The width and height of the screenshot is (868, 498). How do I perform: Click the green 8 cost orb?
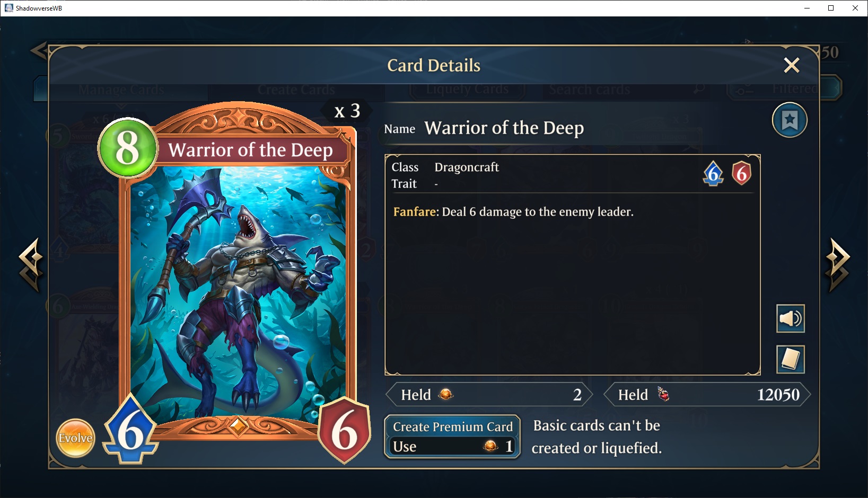coord(128,148)
